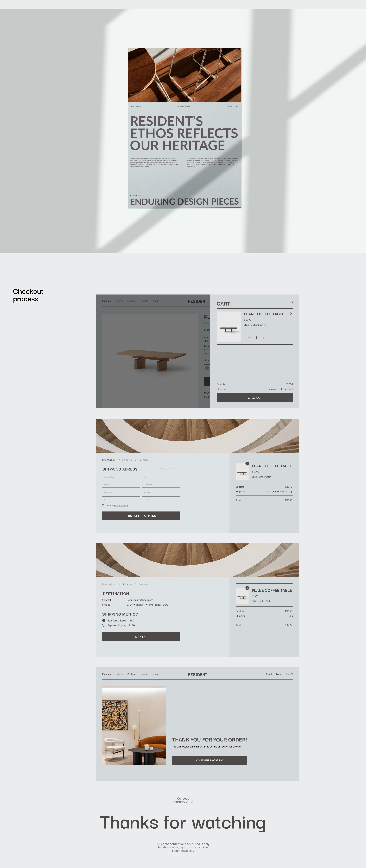
Task: Click the Plane Coffee Table cart thumbnail
Action: pyautogui.click(x=229, y=327)
